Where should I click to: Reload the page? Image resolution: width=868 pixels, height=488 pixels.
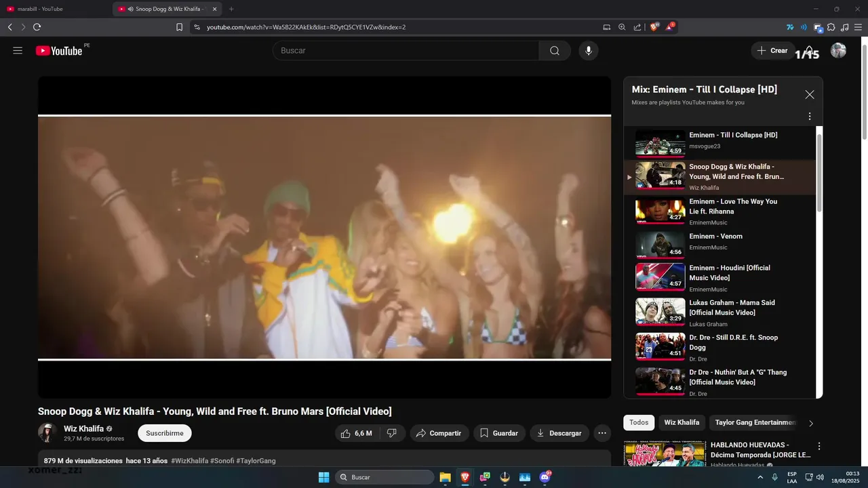[x=37, y=27]
